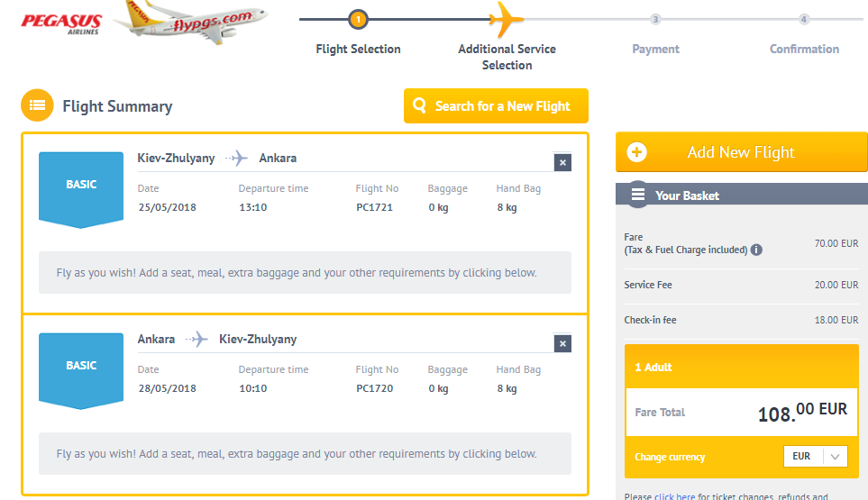Click the Flight Summary list icon

[37, 105]
